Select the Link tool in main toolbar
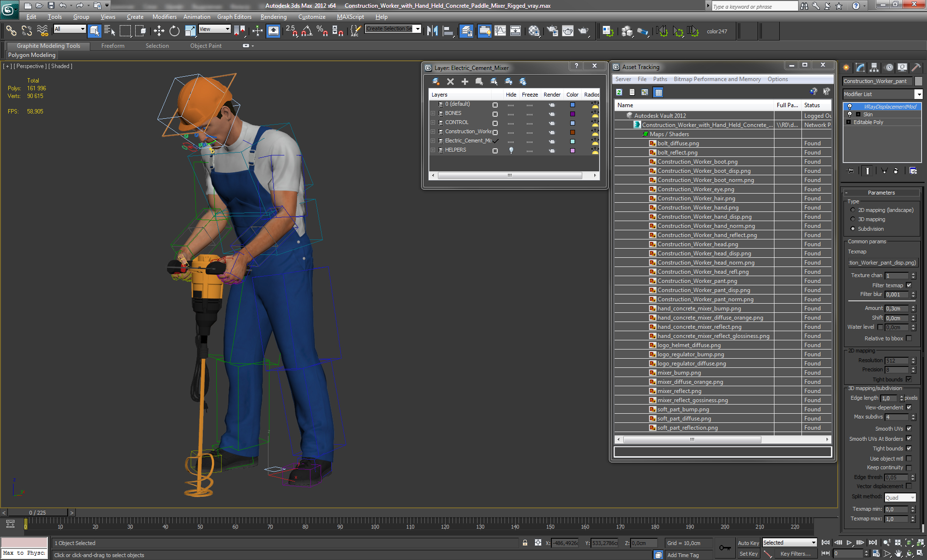Viewport: 927px width, 560px height. [x=11, y=31]
